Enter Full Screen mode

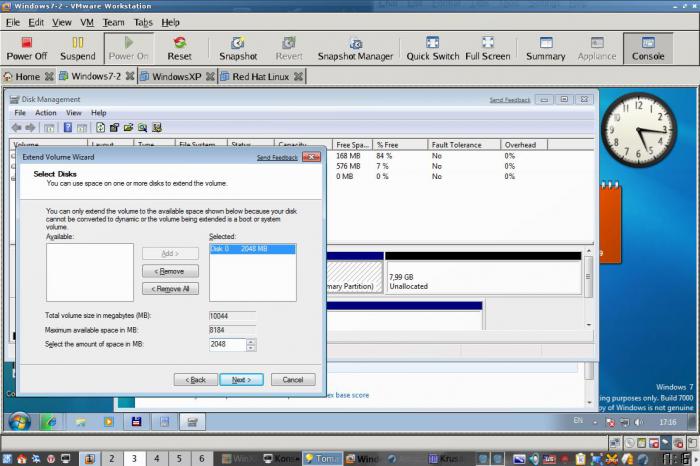point(488,49)
